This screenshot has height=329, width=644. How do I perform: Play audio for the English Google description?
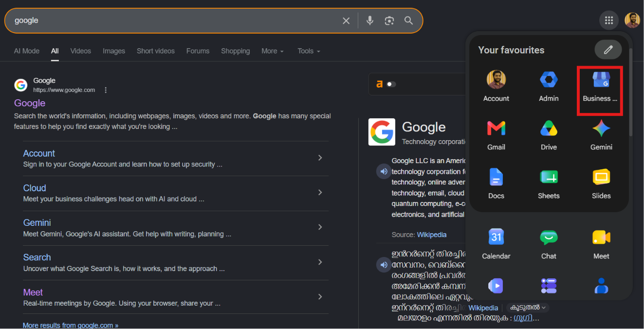coord(384,171)
